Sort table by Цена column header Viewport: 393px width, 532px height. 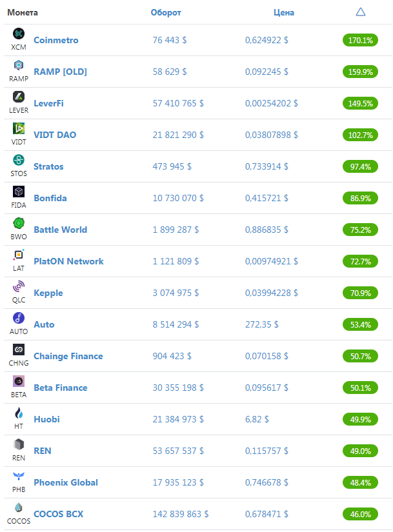coord(284,12)
